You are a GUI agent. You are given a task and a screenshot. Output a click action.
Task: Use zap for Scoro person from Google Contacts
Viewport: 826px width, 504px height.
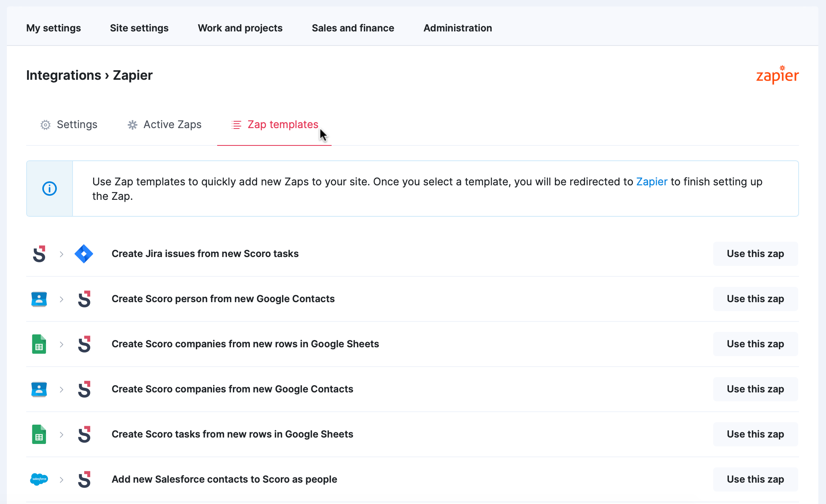pyautogui.click(x=755, y=299)
